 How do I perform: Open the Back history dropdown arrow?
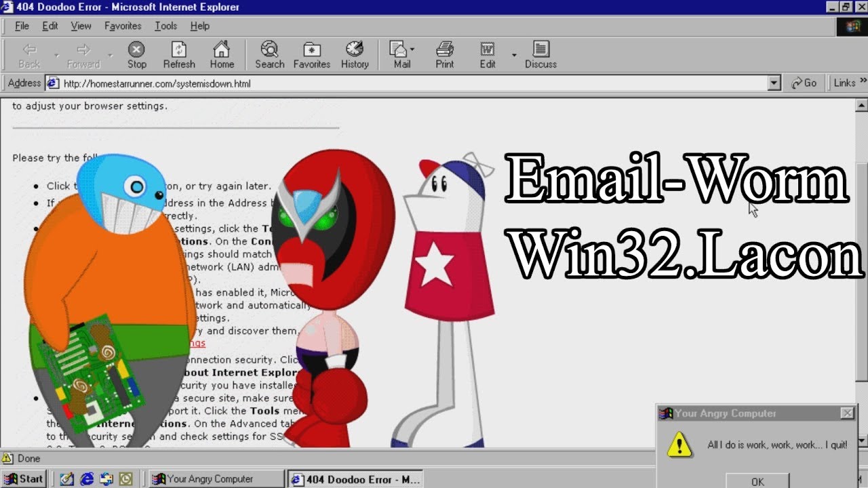coord(56,55)
